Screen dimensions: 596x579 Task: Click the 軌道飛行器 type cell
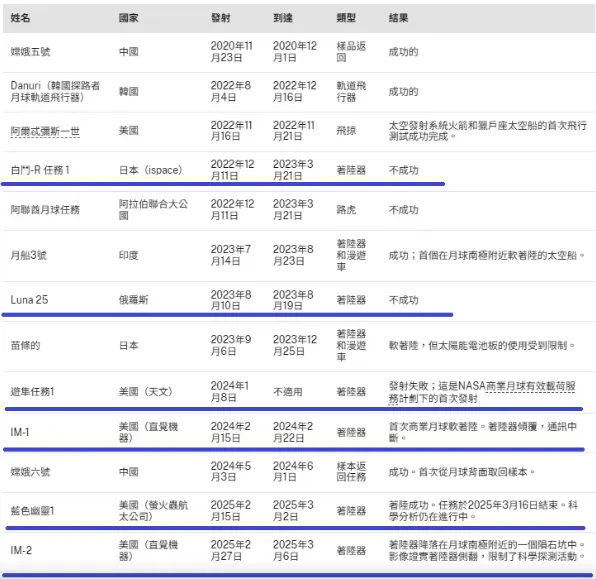[x=351, y=91]
